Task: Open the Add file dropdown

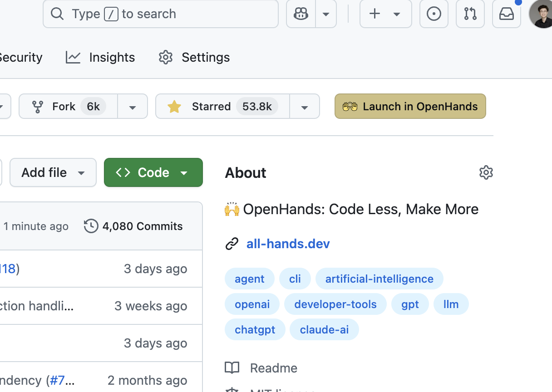Action: (53, 172)
